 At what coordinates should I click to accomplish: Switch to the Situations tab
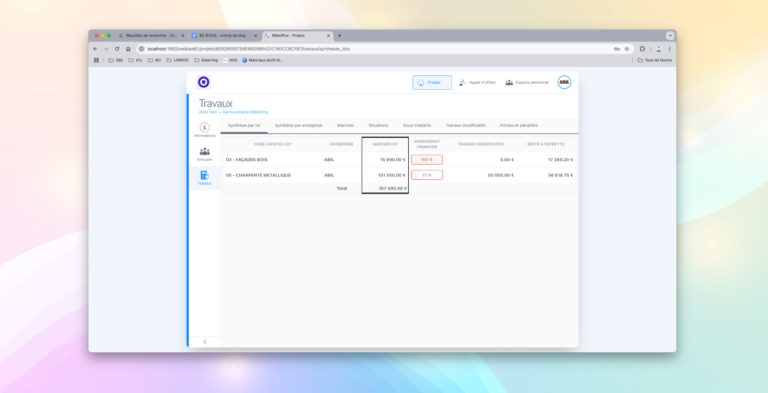[x=378, y=125]
